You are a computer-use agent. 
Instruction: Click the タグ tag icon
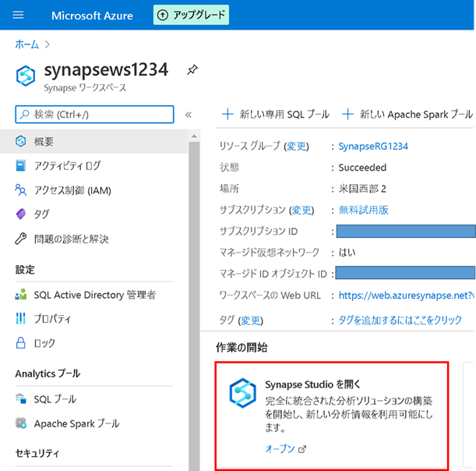pos(21,214)
